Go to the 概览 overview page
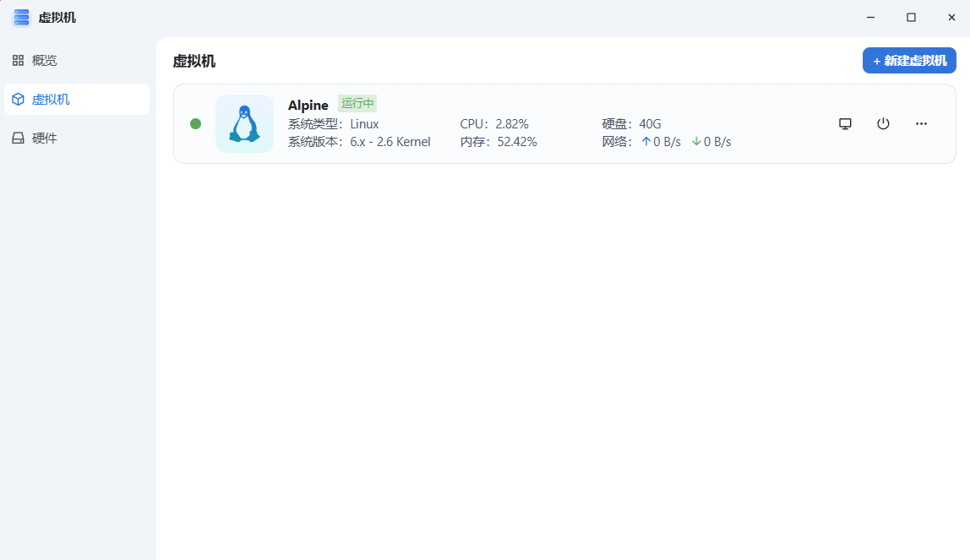 click(x=45, y=61)
